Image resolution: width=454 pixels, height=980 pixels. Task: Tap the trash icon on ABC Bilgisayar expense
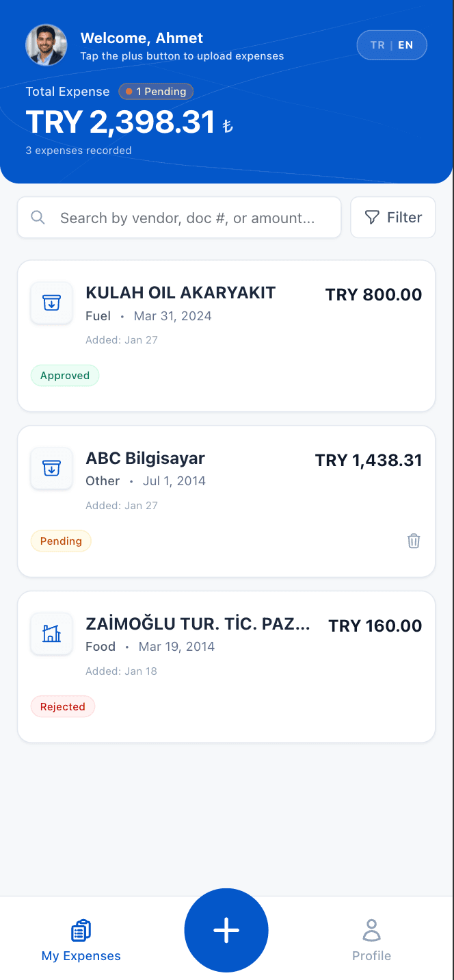point(413,541)
